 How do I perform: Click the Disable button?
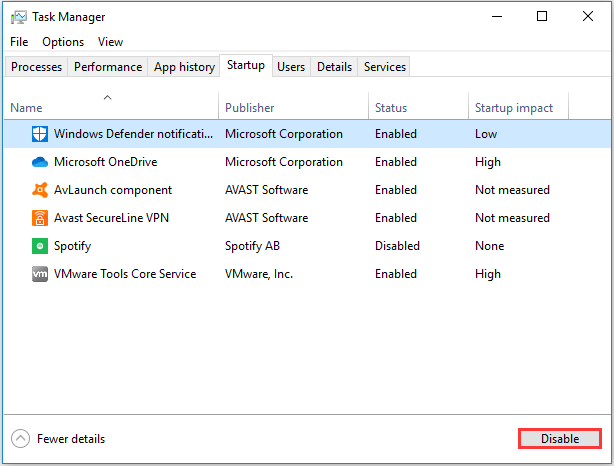560,439
